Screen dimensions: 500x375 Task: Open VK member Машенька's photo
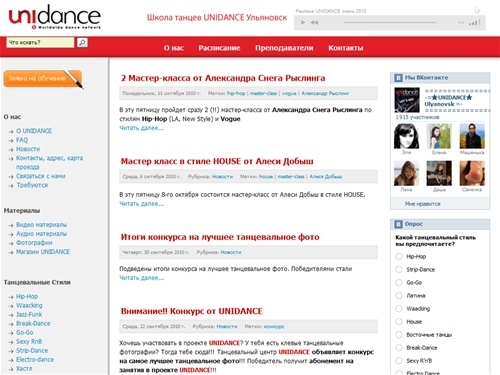(472, 136)
